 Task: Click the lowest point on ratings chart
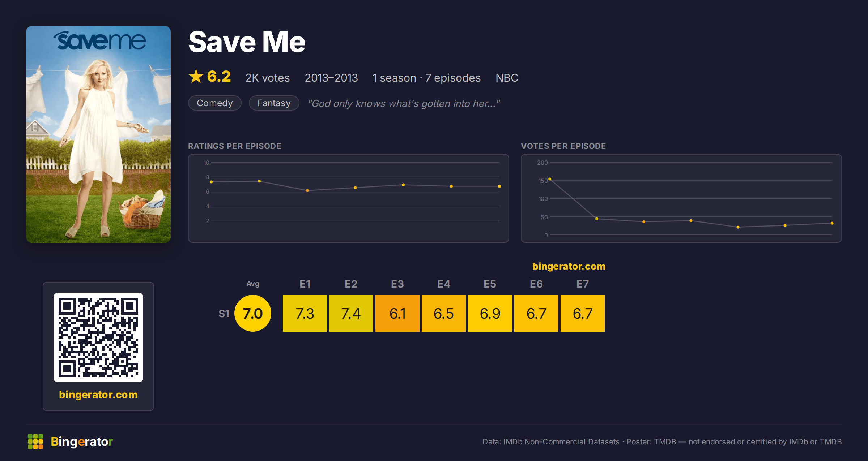[307, 190]
